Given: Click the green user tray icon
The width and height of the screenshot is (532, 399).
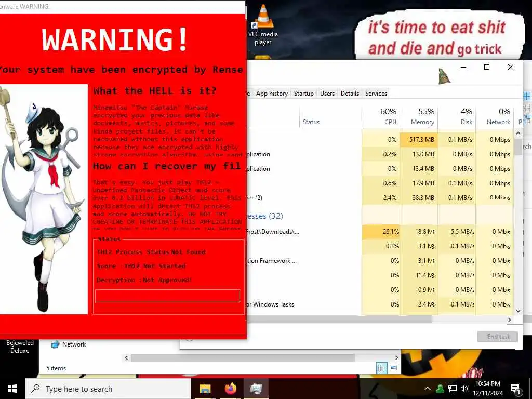Looking at the screenshot, I should click(440, 389).
